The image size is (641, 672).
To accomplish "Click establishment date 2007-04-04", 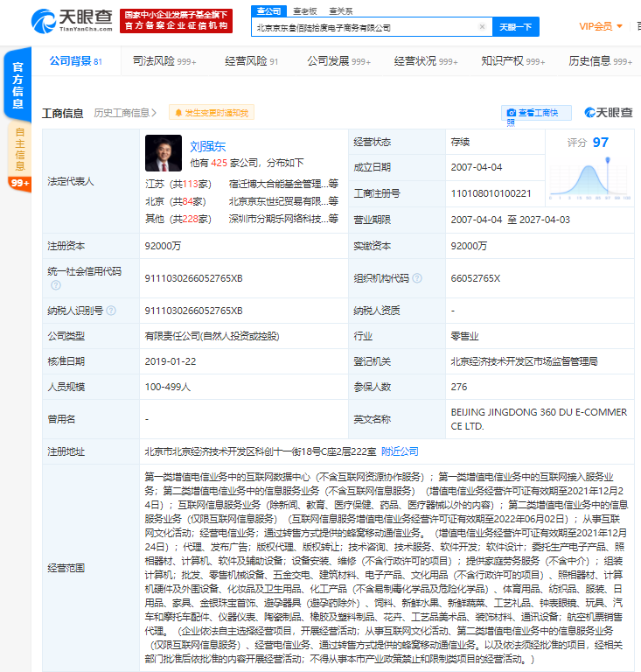I will click(x=476, y=167).
